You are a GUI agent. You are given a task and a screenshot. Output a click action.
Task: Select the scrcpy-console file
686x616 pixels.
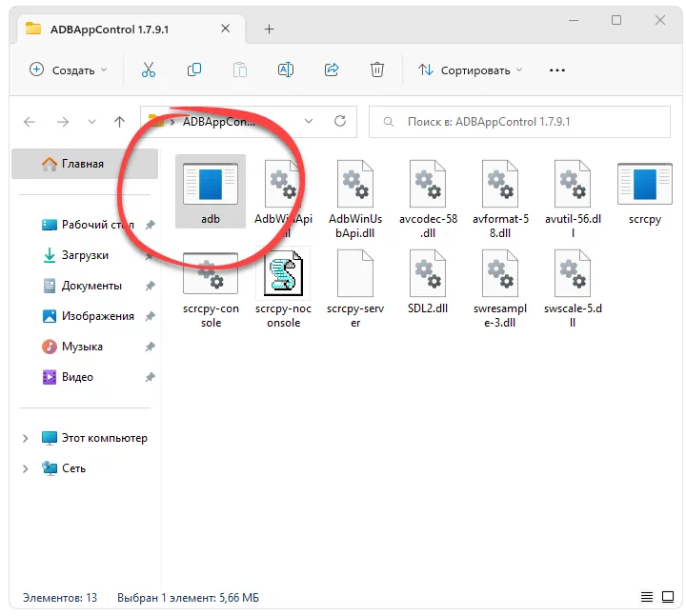[211, 289]
